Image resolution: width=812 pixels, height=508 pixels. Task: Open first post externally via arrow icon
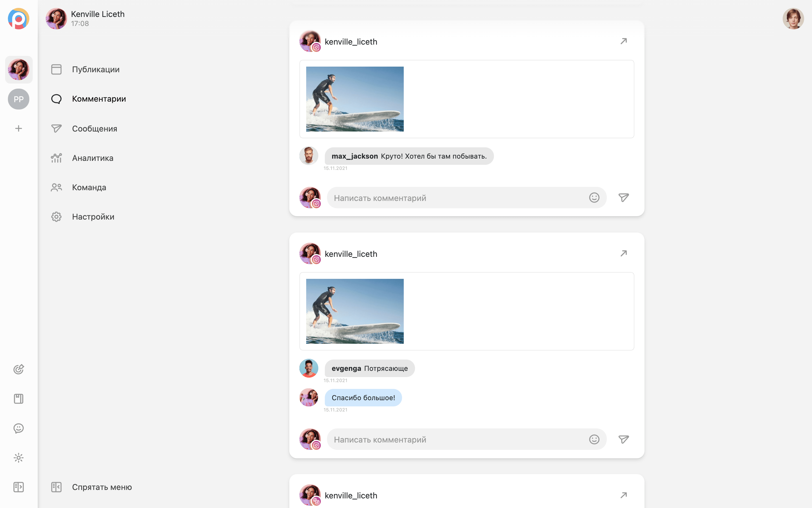point(624,41)
